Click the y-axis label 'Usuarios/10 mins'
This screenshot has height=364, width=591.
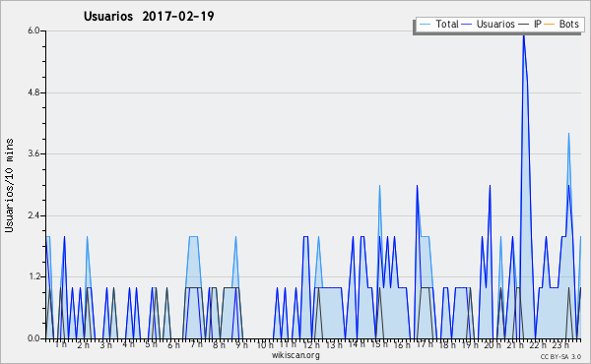pyautogui.click(x=9, y=185)
